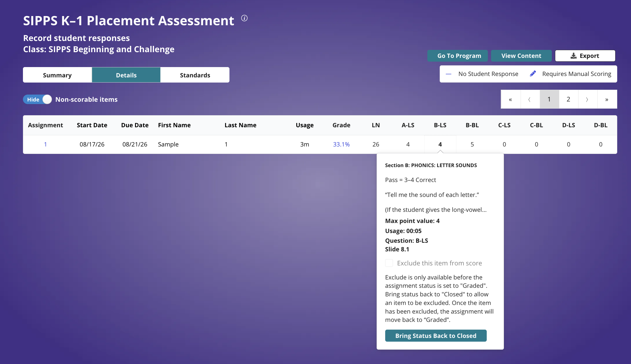Image resolution: width=631 pixels, height=364 pixels.
Task: Click the Start Date column header
Action: pyautogui.click(x=92, y=125)
